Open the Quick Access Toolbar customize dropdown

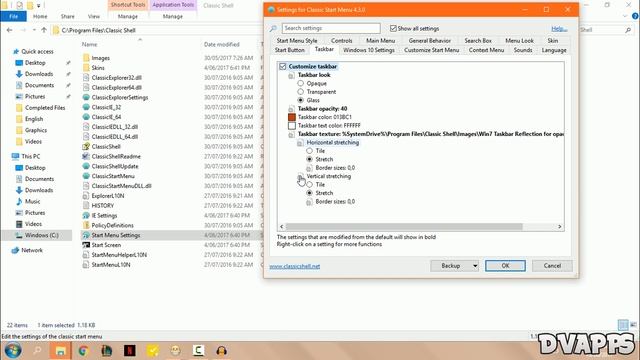(x=39, y=5)
